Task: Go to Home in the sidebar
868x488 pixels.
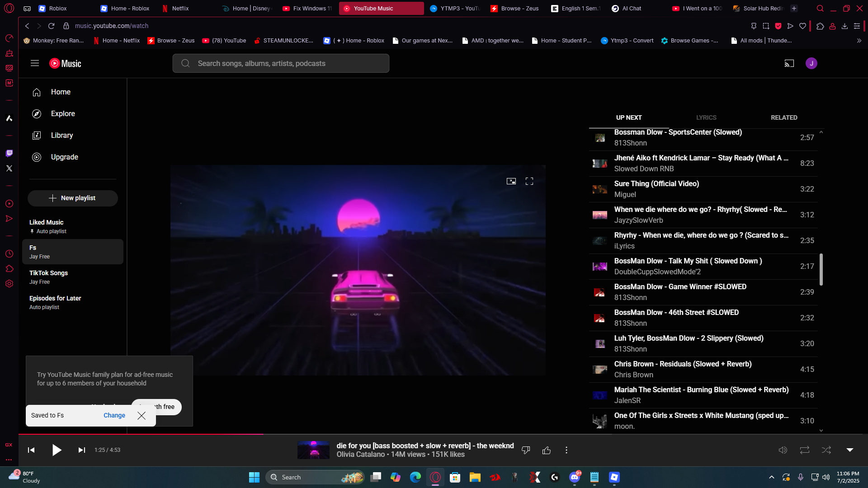Action: coord(73,92)
